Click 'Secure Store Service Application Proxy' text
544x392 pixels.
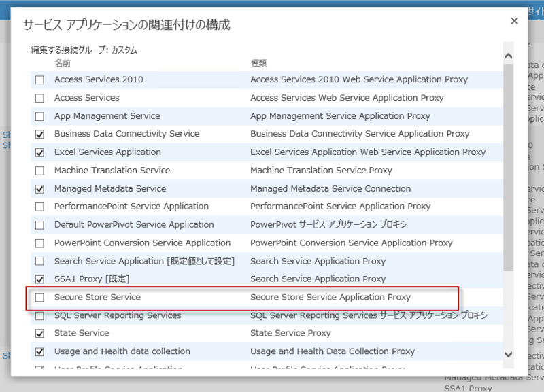(330, 297)
